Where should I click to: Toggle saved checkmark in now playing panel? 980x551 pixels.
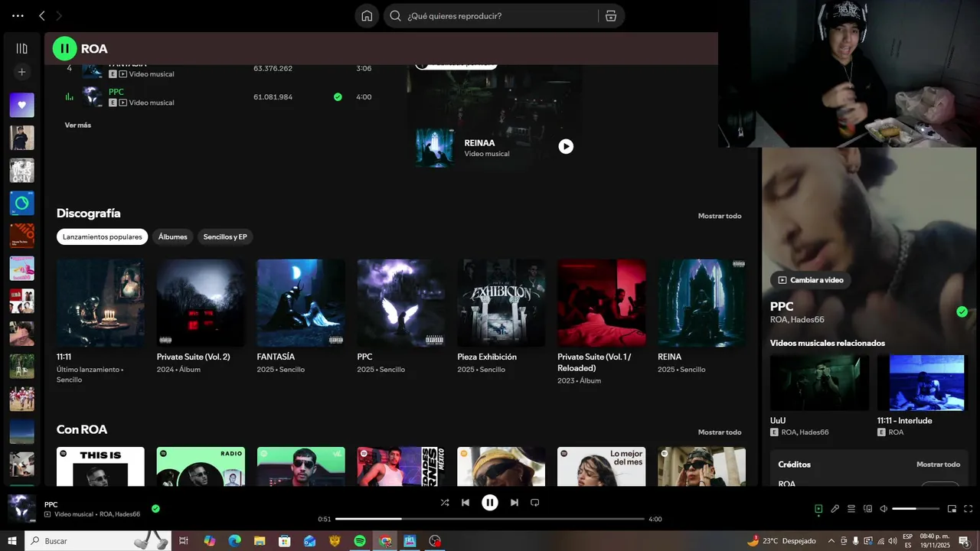click(962, 311)
